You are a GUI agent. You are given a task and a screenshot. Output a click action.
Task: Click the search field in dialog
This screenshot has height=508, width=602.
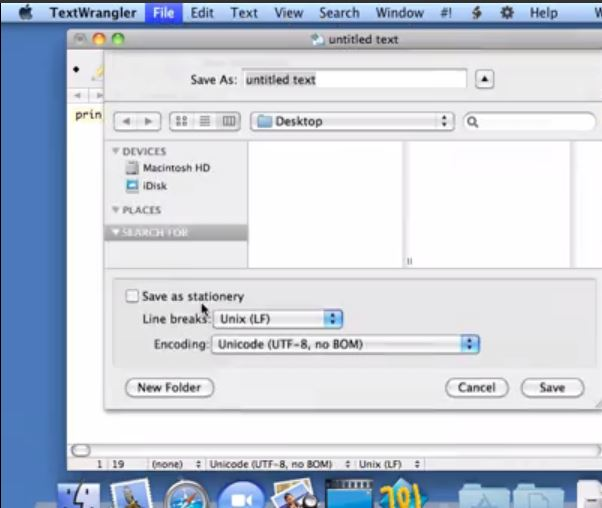530,122
